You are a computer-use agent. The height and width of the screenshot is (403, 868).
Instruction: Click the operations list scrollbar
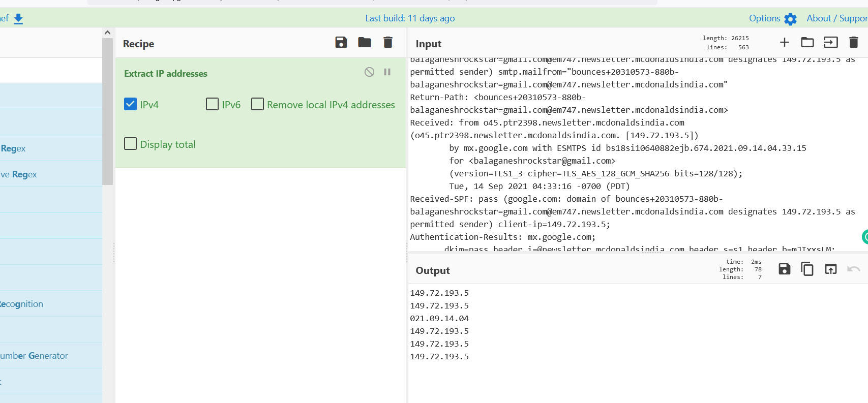107,112
